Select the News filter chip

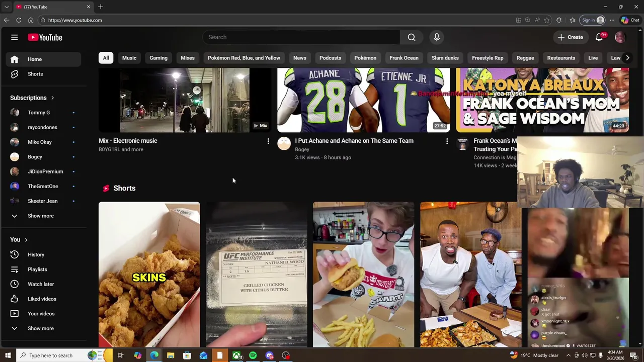click(x=300, y=58)
